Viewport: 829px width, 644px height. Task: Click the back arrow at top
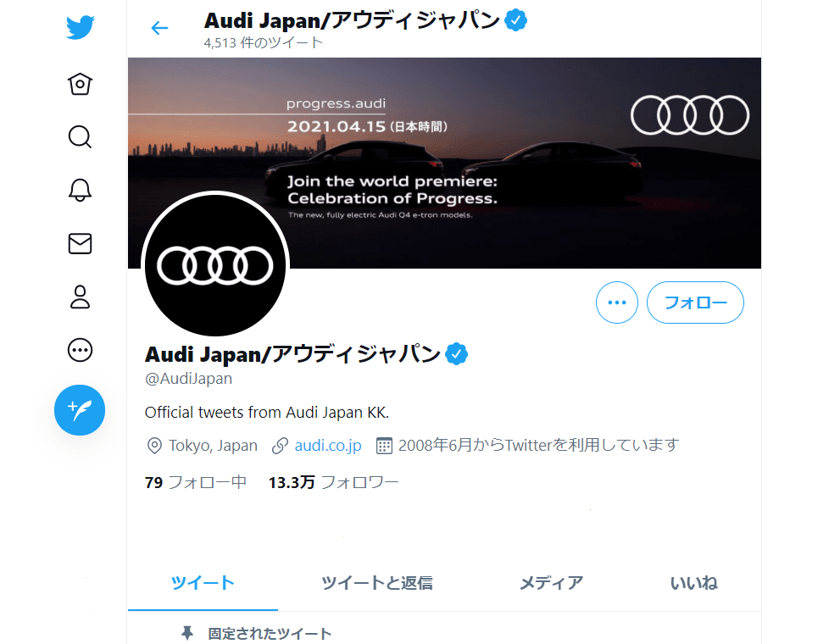tap(159, 28)
